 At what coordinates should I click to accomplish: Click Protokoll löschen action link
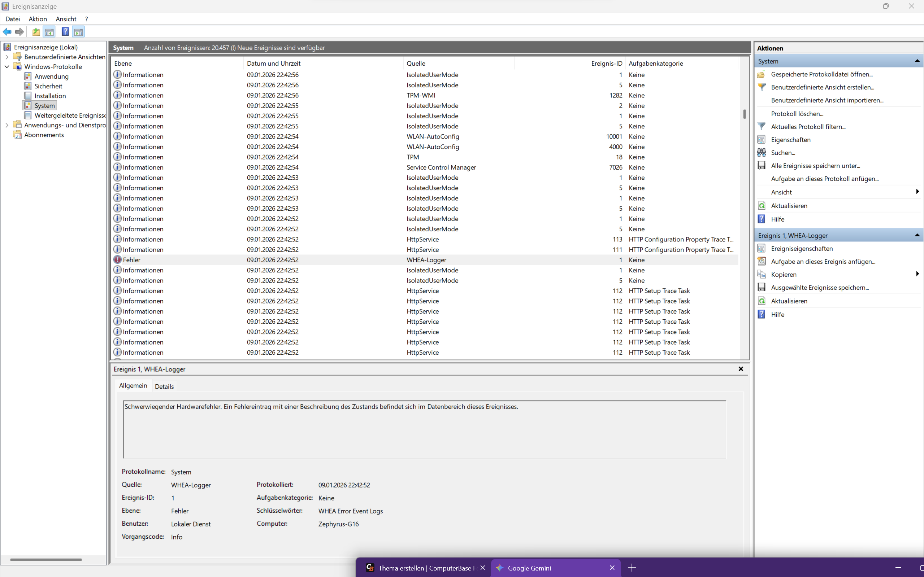point(797,114)
